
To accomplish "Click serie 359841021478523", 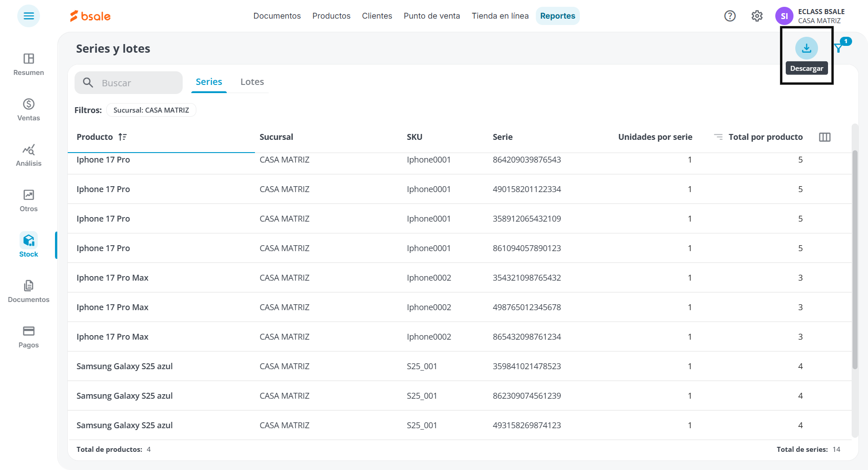I will [527, 366].
